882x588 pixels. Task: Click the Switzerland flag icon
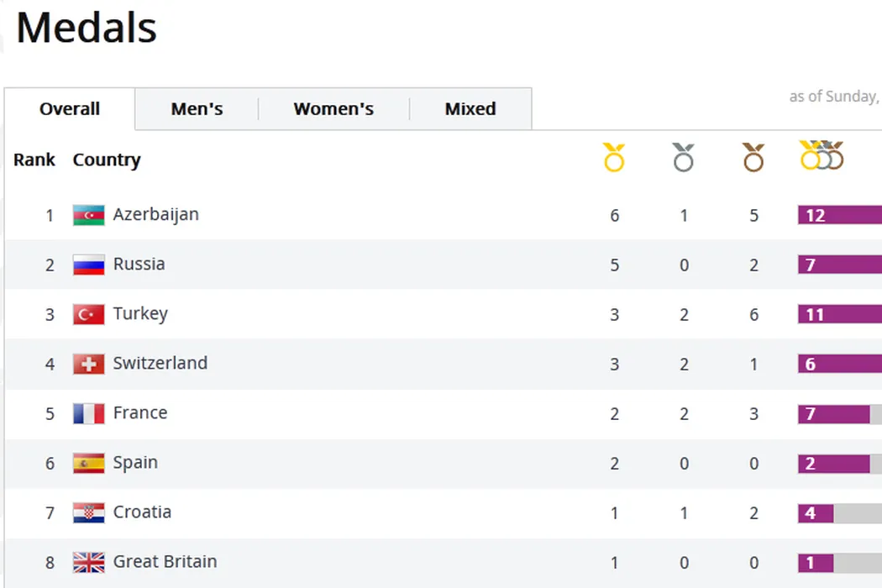pyautogui.click(x=88, y=364)
